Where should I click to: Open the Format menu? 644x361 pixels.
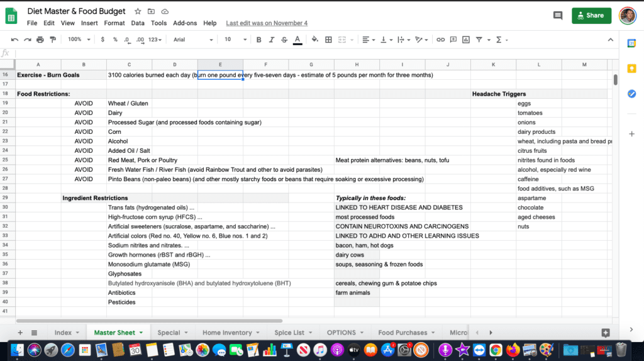coord(114,23)
